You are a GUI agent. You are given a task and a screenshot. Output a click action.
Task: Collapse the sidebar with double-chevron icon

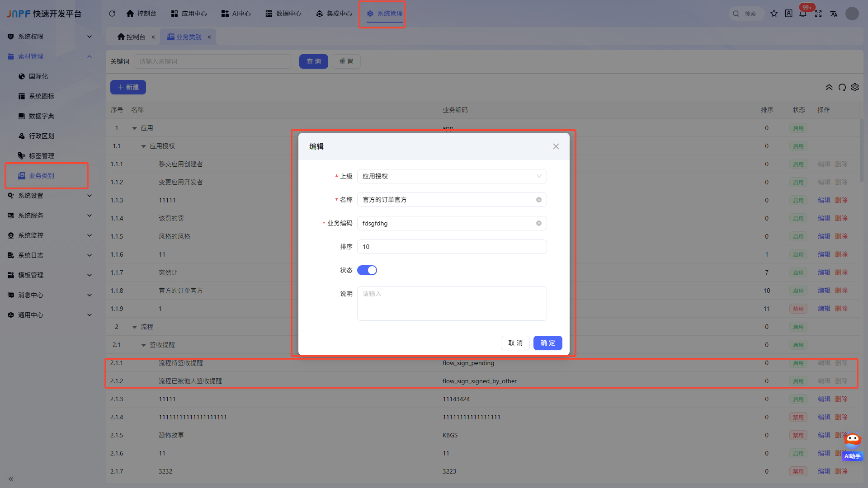click(x=11, y=479)
